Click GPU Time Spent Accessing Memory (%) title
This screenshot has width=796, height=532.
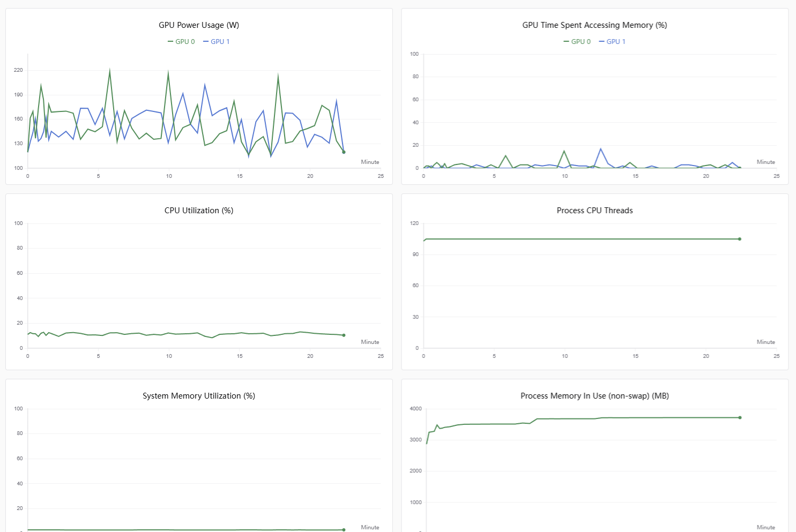[x=594, y=25]
